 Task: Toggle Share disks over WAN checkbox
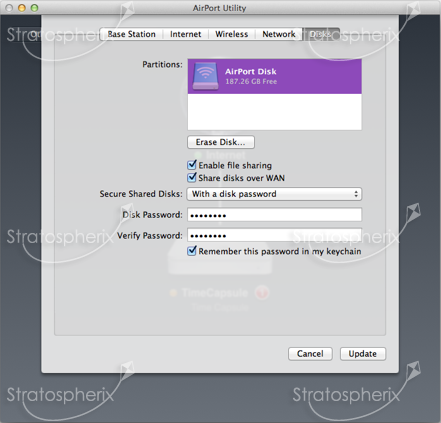pyautogui.click(x=192, y=178)
